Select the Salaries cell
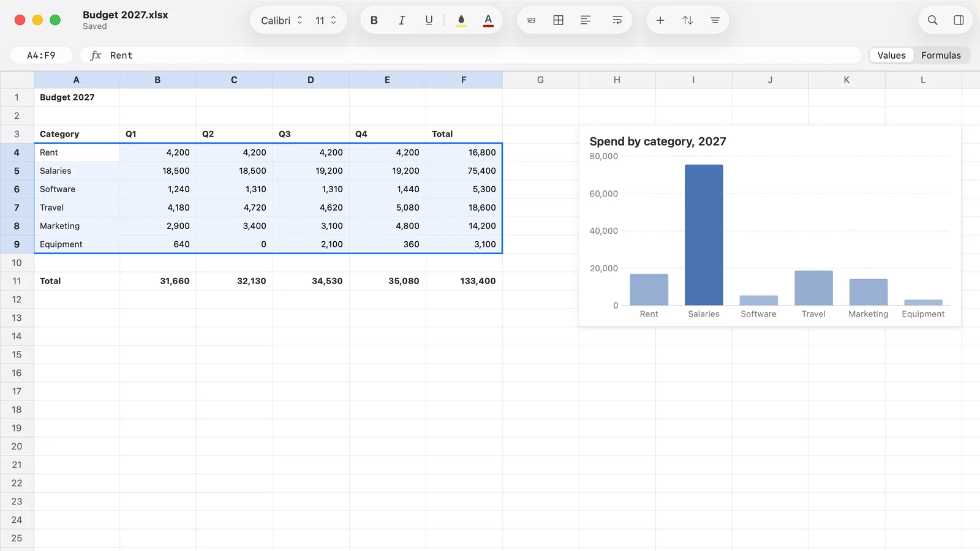Image resolution: width=980 pixels, height=551 pixels. point(77,171)
